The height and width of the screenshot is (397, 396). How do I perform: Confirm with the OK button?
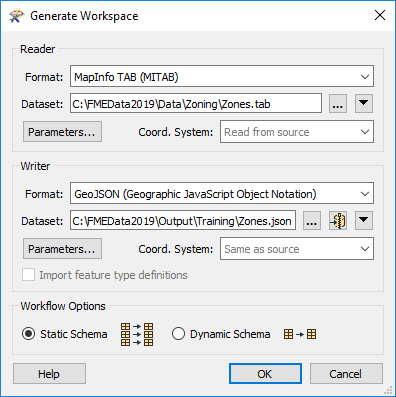pyautogui.click(x=265, y=374)
